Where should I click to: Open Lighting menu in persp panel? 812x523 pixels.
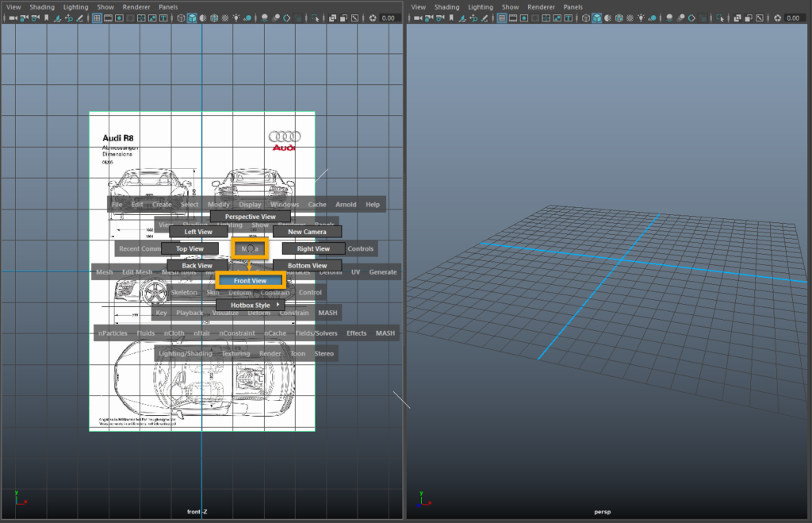(481, 6)
